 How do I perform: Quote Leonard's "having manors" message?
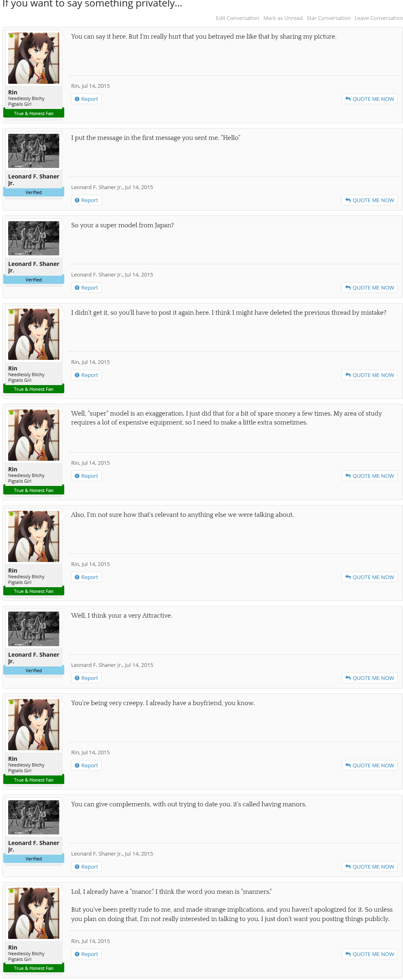click(x=370, y=867)
